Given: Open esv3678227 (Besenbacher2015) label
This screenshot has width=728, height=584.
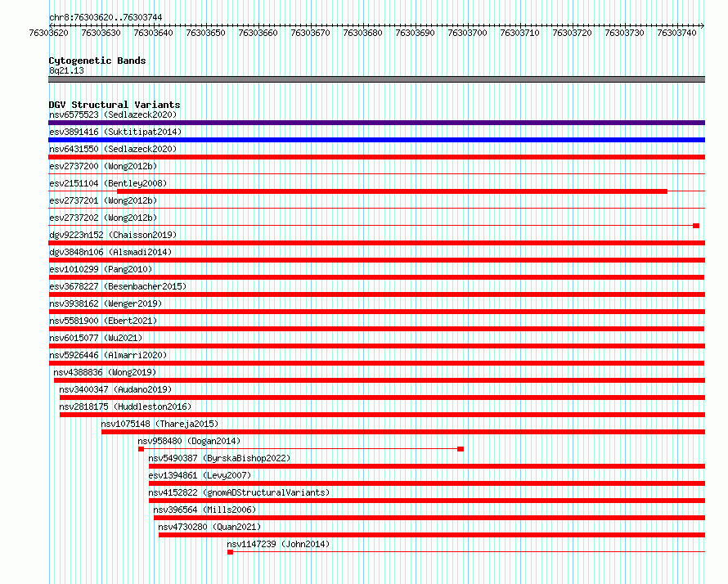Looking at the screenshot, I should pyautogui.click(x=118, y=286).
